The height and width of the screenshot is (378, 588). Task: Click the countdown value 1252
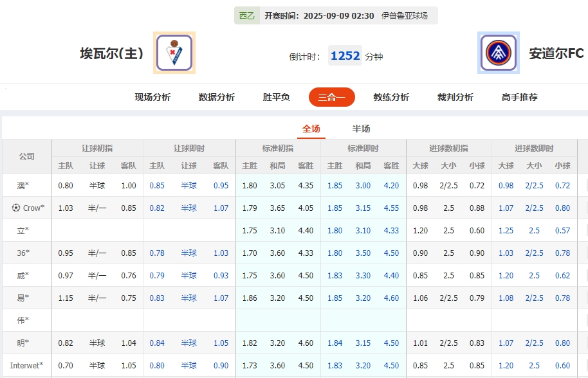click(345, 55)
